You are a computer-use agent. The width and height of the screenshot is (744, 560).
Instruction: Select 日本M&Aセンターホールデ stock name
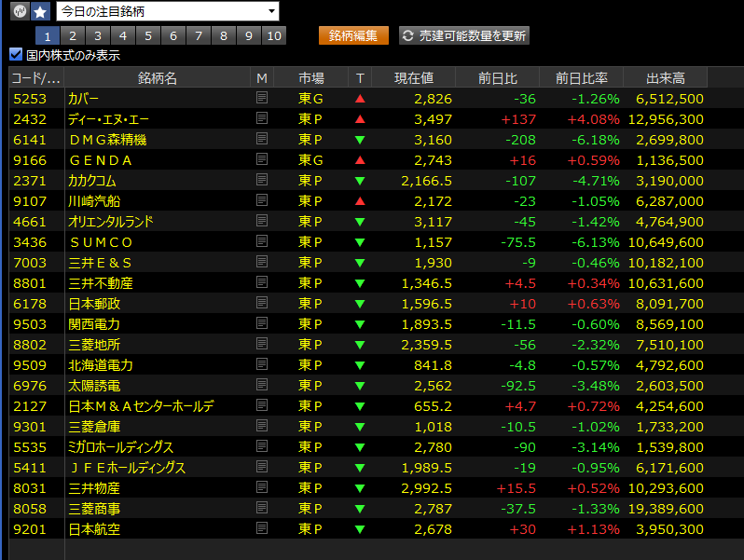pos(141,406)
